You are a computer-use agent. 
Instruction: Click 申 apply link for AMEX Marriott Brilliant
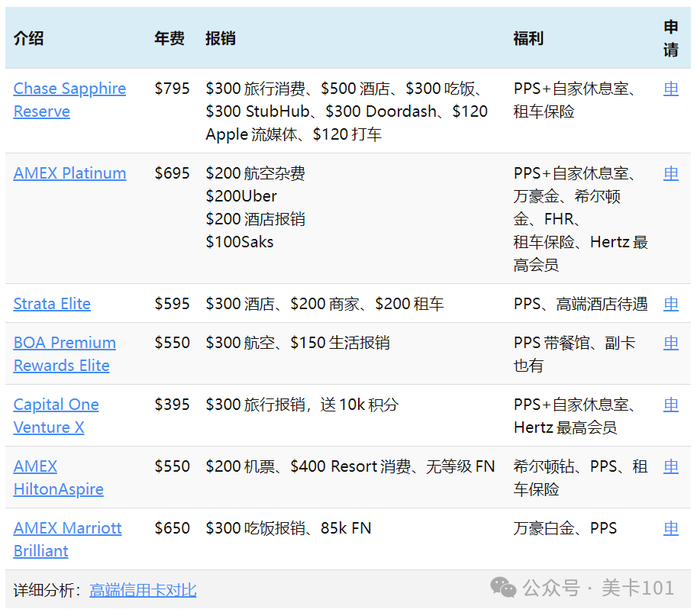tap(671, 528)
